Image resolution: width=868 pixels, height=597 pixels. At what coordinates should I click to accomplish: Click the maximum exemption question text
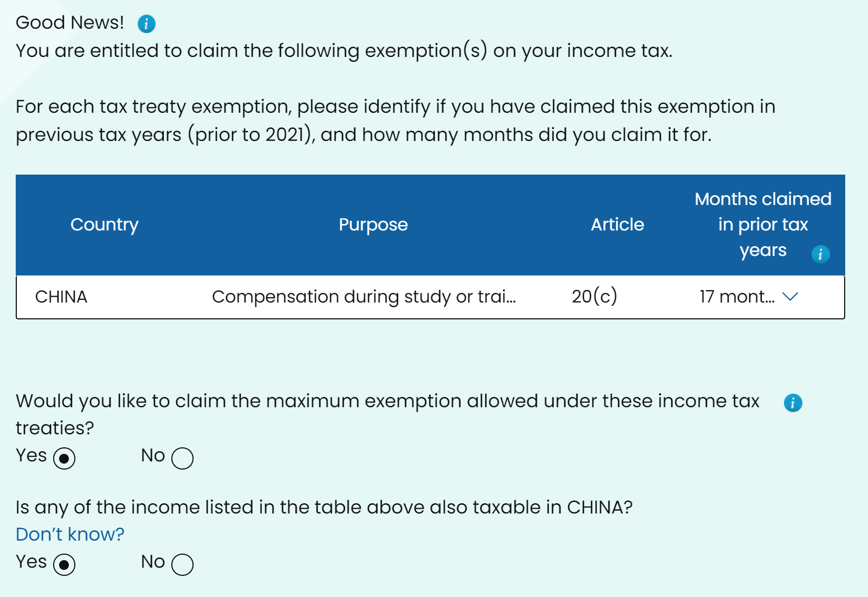click(387, 401)
